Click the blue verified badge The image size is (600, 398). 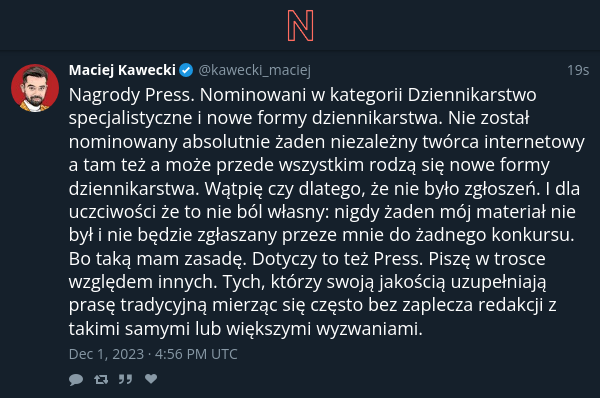[x=186, y=70]
